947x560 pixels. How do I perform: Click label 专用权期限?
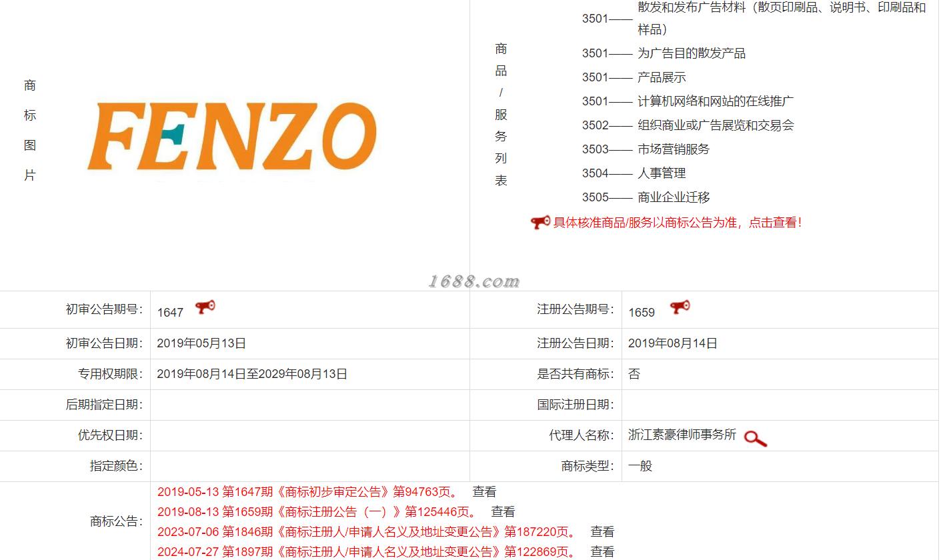pos(110,374)
